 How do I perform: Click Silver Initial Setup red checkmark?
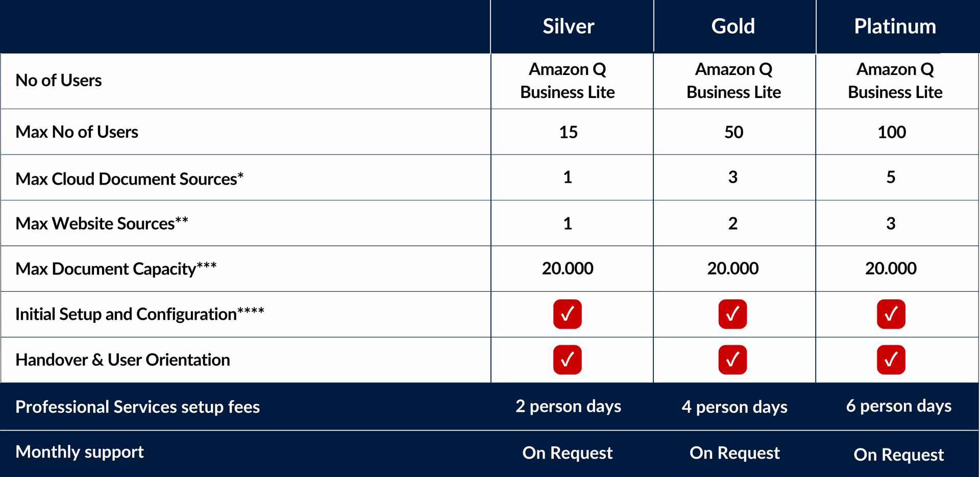coord(567,314)
